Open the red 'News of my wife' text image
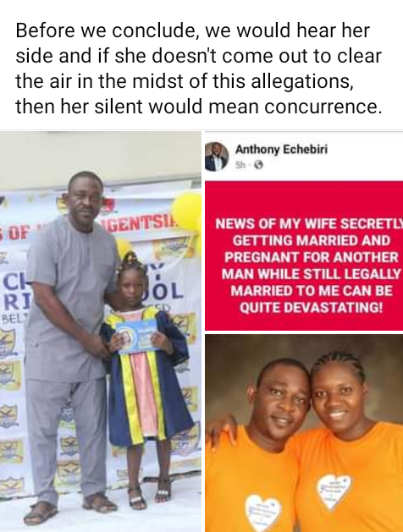Image resolution: width=403 pixels, height=532 pixels. [304, 255]
